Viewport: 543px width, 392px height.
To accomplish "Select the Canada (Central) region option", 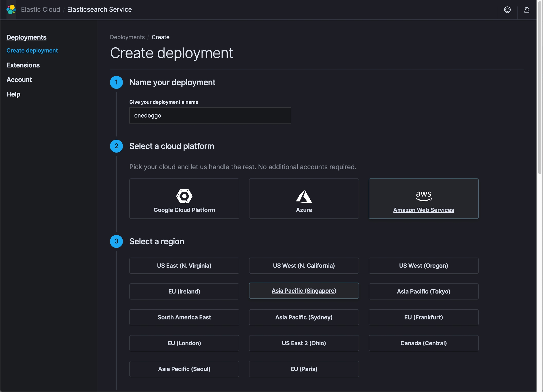I will (x=423, y=343).
